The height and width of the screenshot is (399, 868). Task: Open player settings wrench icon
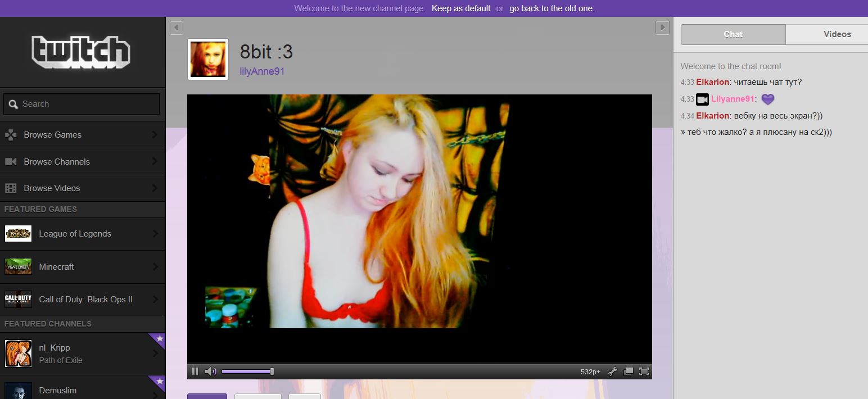click(x=613, y=371)
